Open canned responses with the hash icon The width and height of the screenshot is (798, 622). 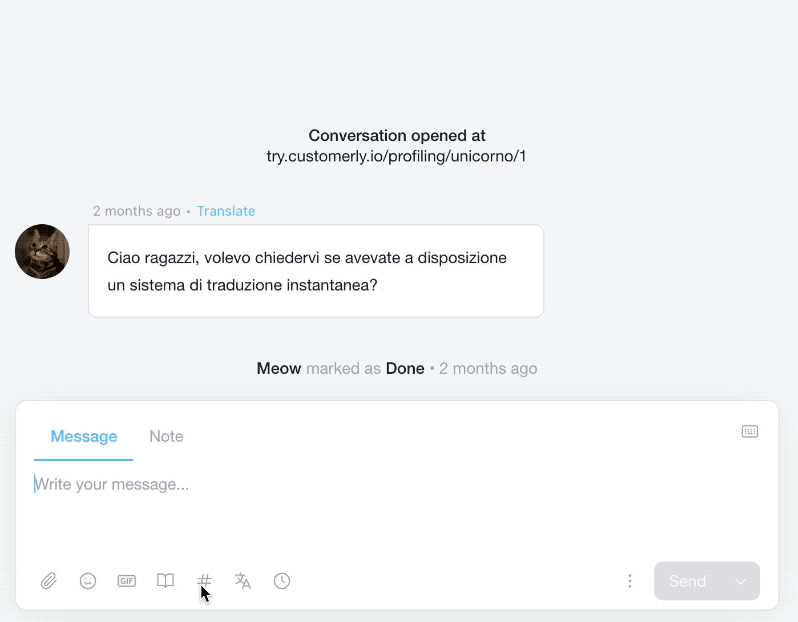click(204, 581)
